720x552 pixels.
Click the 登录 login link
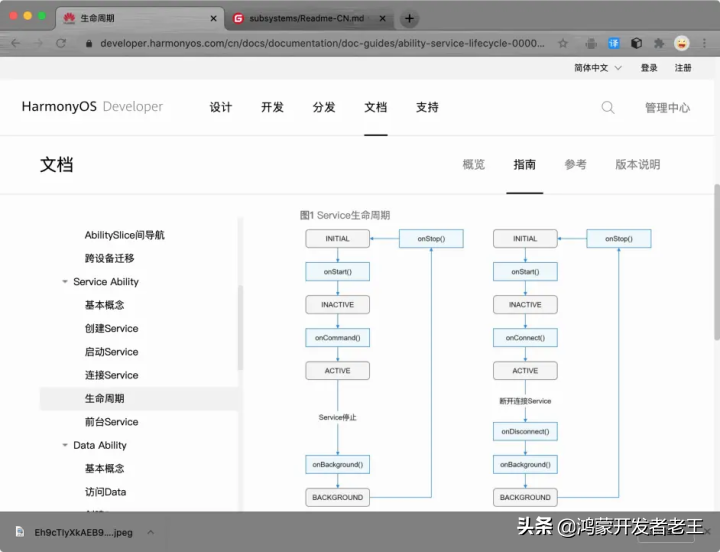(x=649, y=68)
